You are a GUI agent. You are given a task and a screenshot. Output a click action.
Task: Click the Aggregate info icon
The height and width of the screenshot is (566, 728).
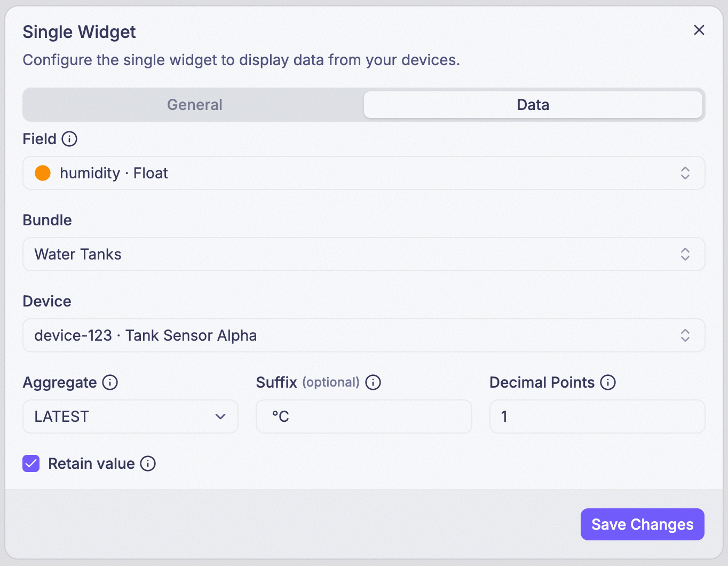click(110, 382)
